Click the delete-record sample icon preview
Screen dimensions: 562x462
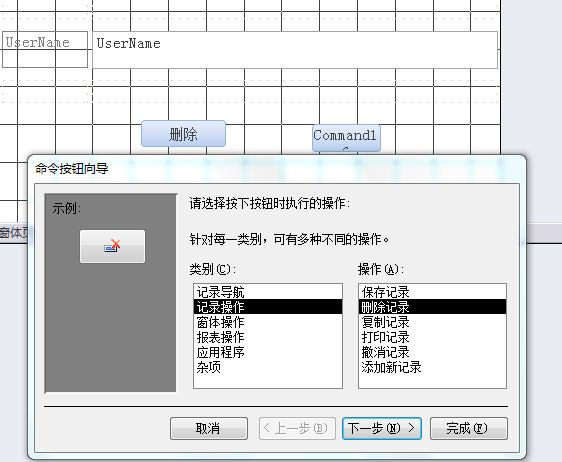(x=113, y=247)
